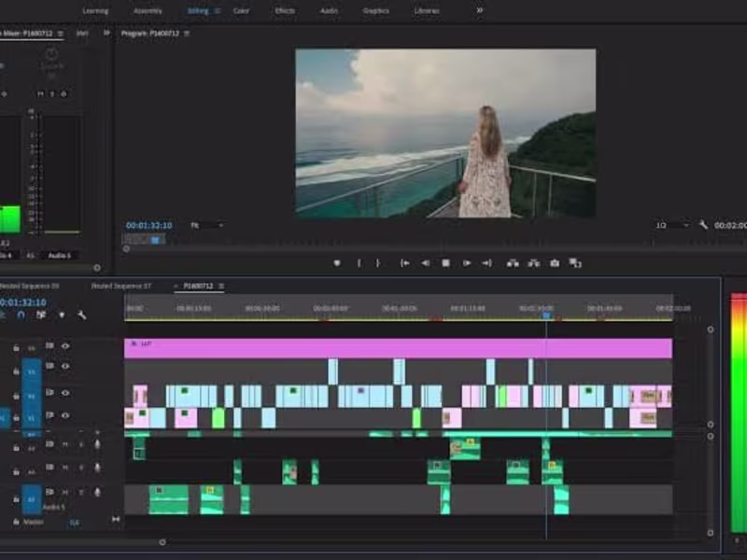Switch to the Color workspace

click(x=241, y=10)
